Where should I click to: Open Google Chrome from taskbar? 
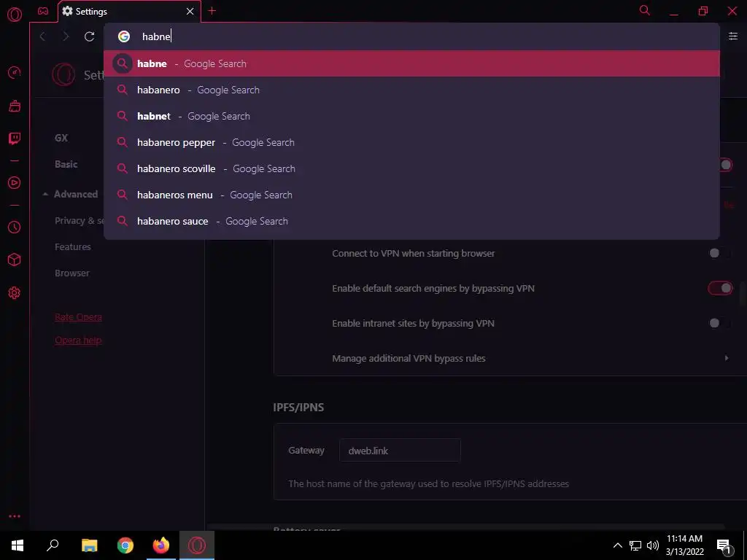125,545
